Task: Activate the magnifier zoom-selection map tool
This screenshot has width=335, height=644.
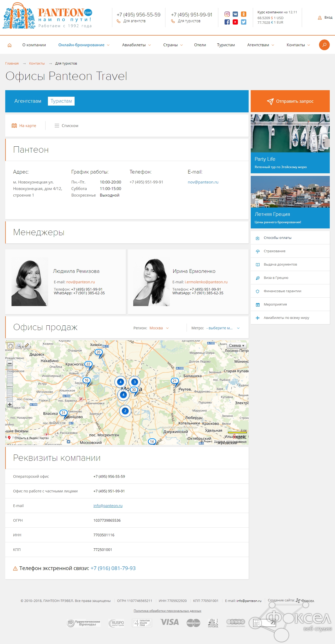Action: (x=19, y=346)
